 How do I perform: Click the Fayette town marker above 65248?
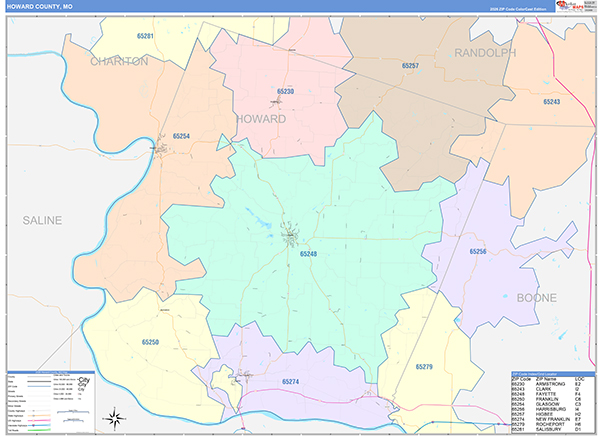click(x=291, y=235)
